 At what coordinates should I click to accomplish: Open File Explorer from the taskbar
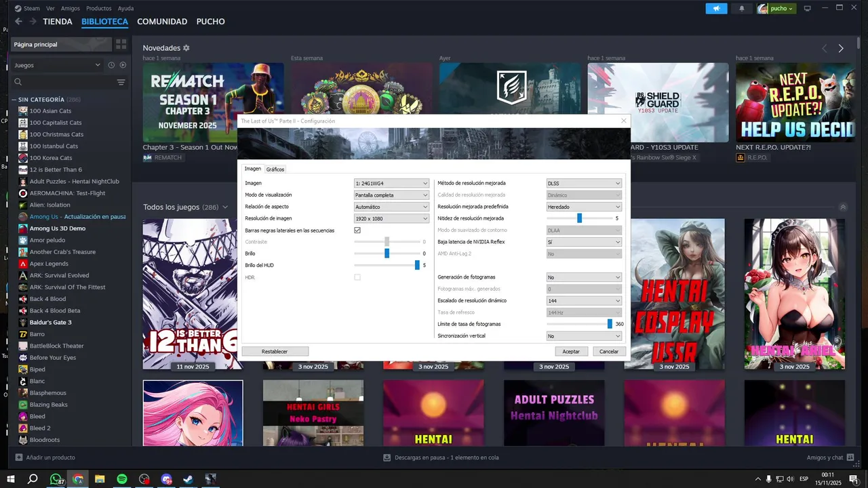click(x=100, y=479)
